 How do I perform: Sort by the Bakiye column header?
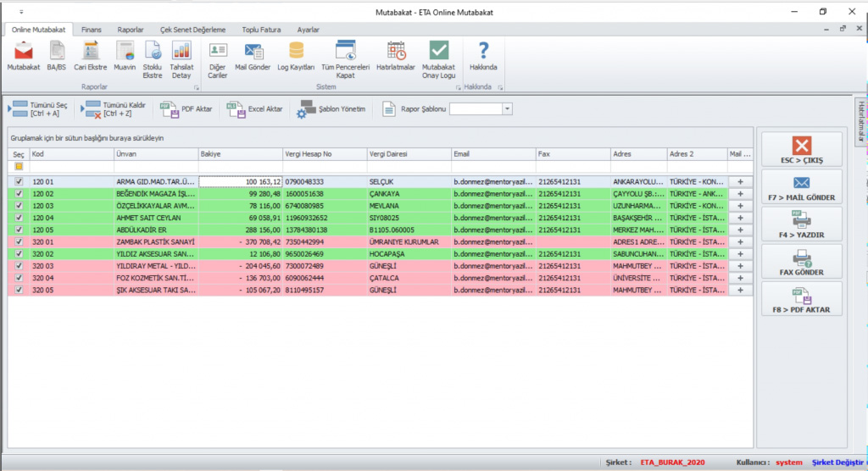(240, 154)
